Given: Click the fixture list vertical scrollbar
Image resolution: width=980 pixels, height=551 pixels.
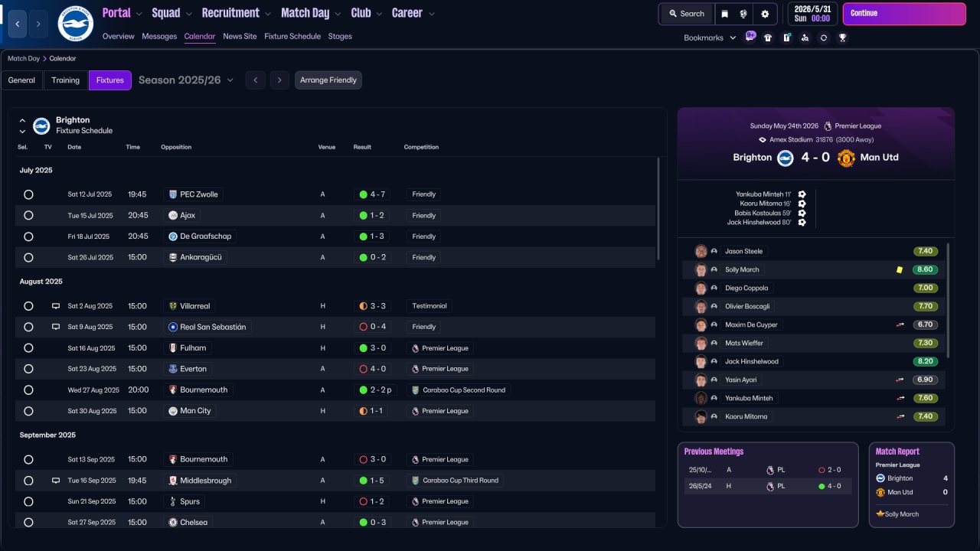Looking at the screenshot, I should point(658,209).
